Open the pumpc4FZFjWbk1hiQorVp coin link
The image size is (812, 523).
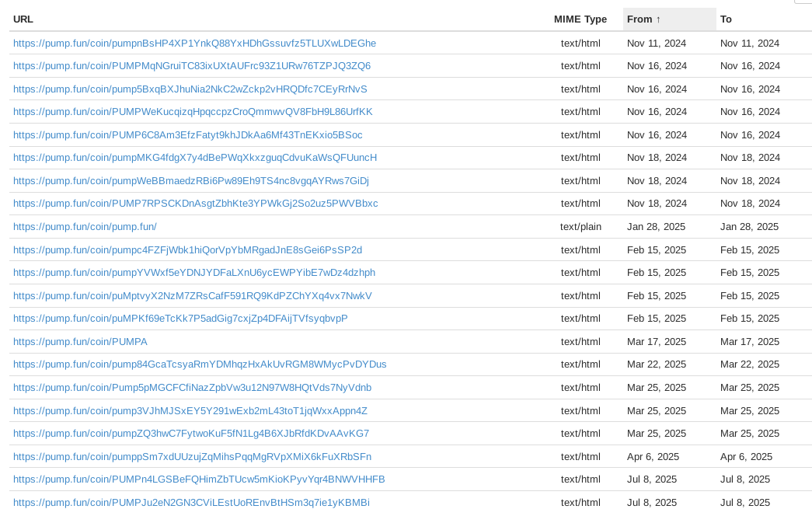(x=187, y=250)
